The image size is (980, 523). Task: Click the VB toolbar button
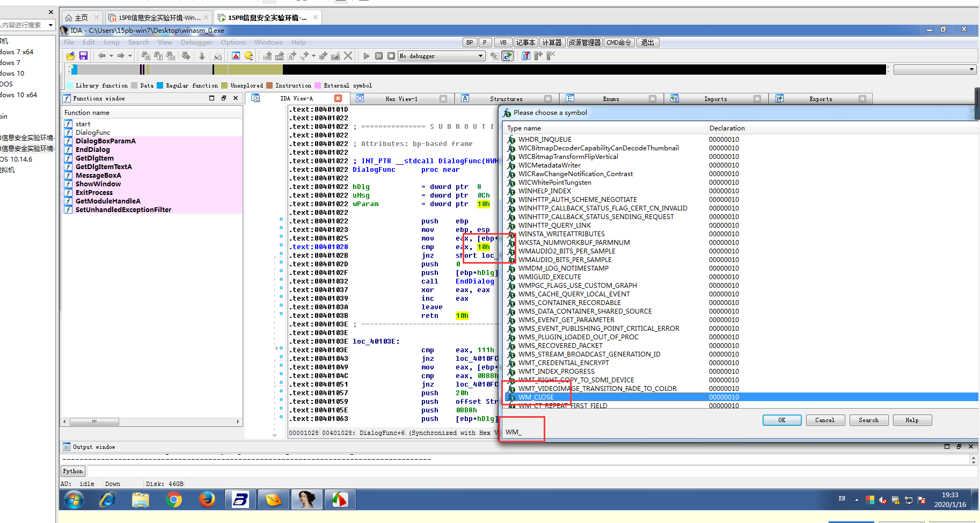[x=503, y=42]
